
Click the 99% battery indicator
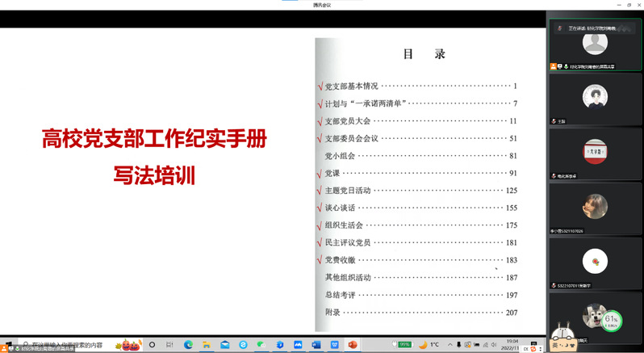click(x=404, y=344)
